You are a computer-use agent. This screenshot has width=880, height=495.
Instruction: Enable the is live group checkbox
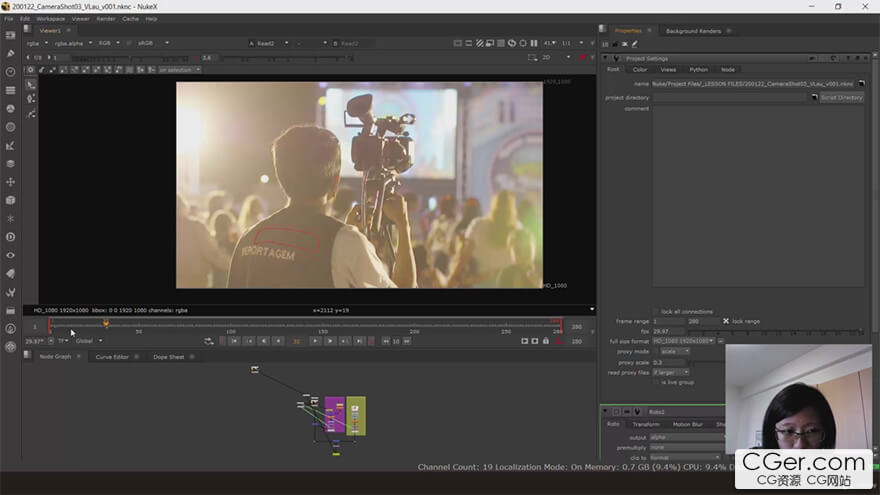656,382
